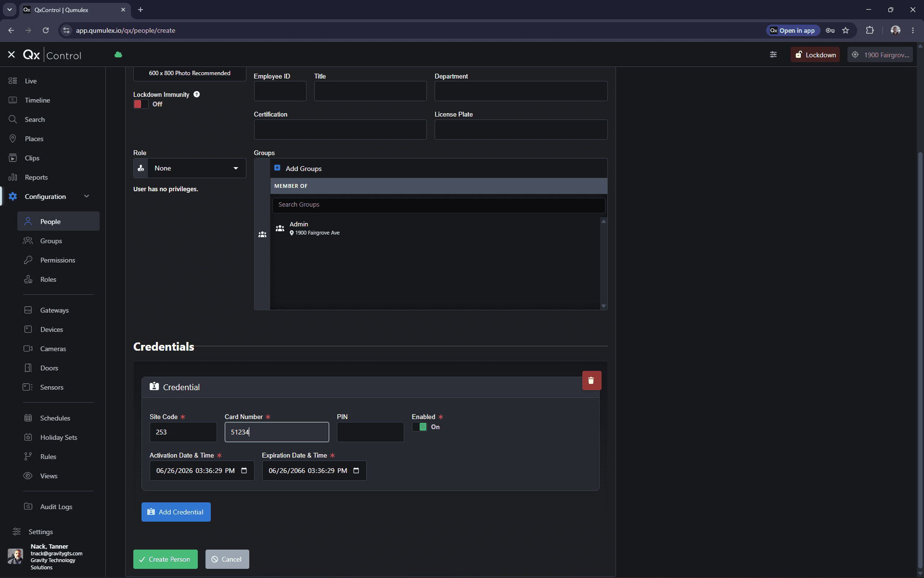Toggle Lockdown Immunity switch
The image size is (924, 578).
click(141, 104)
